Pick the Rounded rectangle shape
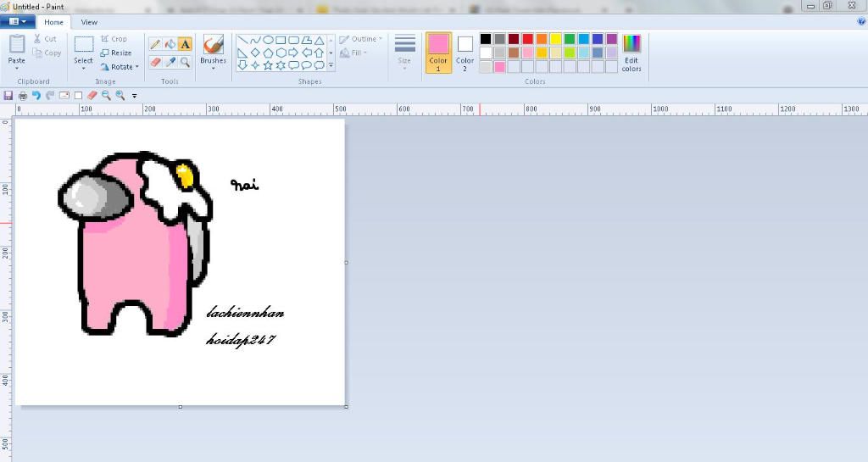Screen dimensions: 868x462 293,41
